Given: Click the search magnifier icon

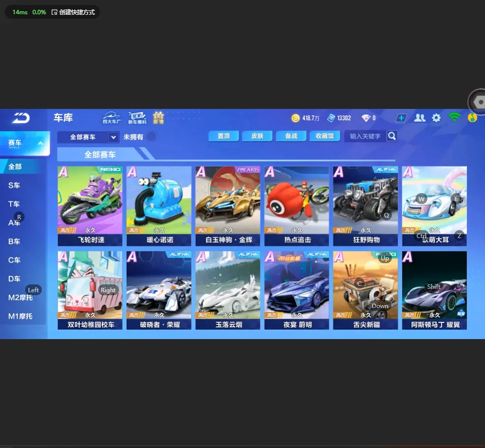Looking at the screenshot, I should tap(392, 136).
